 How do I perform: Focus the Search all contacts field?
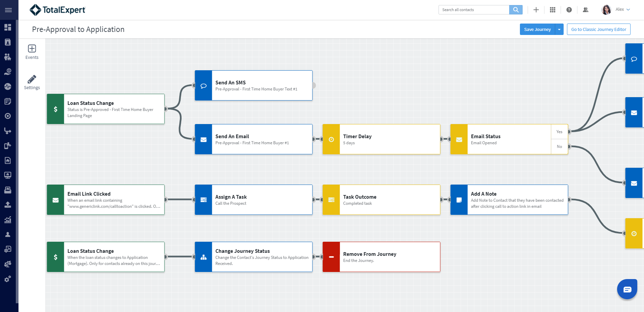(474, 10)
